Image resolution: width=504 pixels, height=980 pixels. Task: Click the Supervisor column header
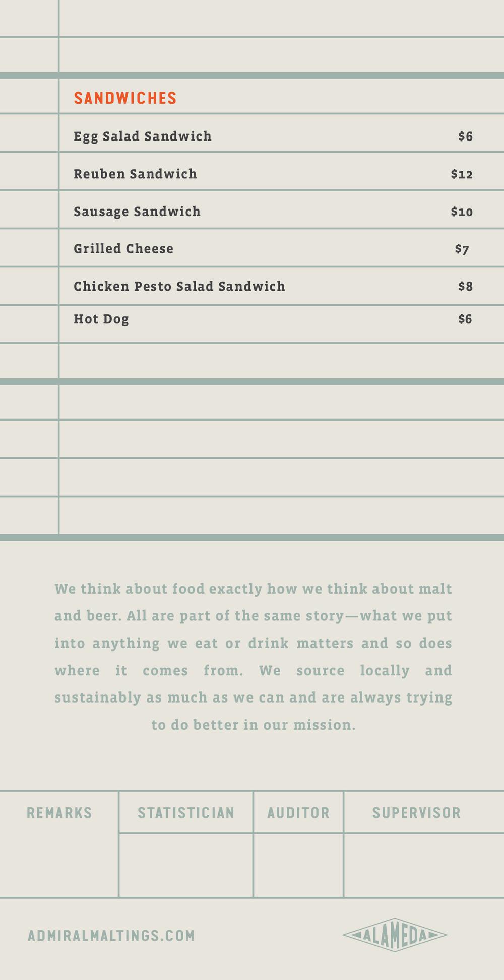(x=417, y=813)
